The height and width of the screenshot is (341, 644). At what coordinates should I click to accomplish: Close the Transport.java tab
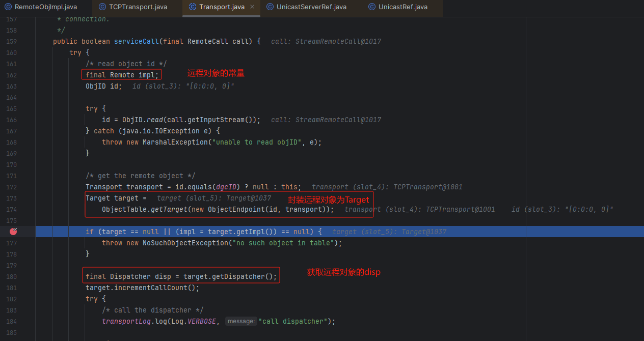(x=252, y=7)
